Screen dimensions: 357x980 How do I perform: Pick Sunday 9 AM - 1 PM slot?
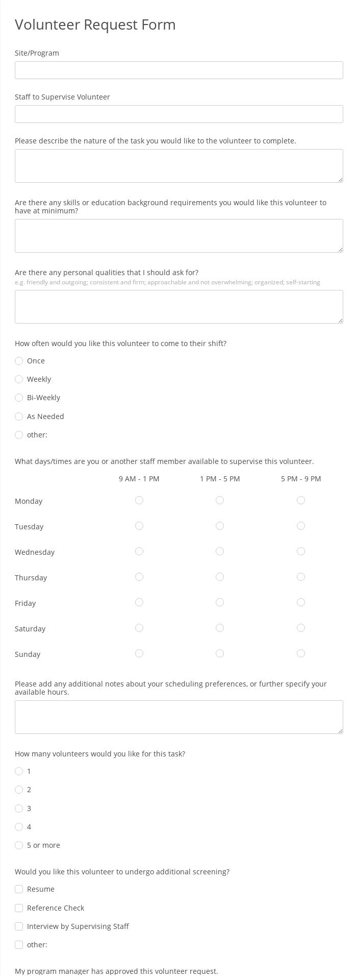pos(139,653)
